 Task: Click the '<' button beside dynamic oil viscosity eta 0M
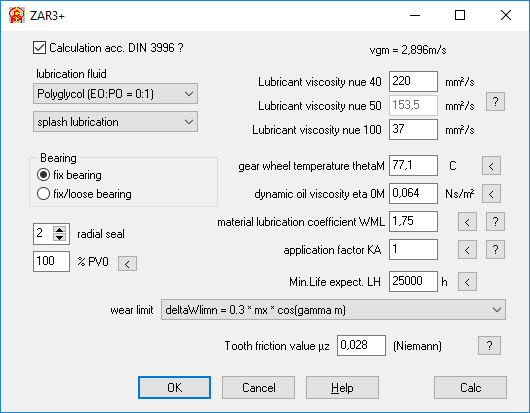[491, 194]
